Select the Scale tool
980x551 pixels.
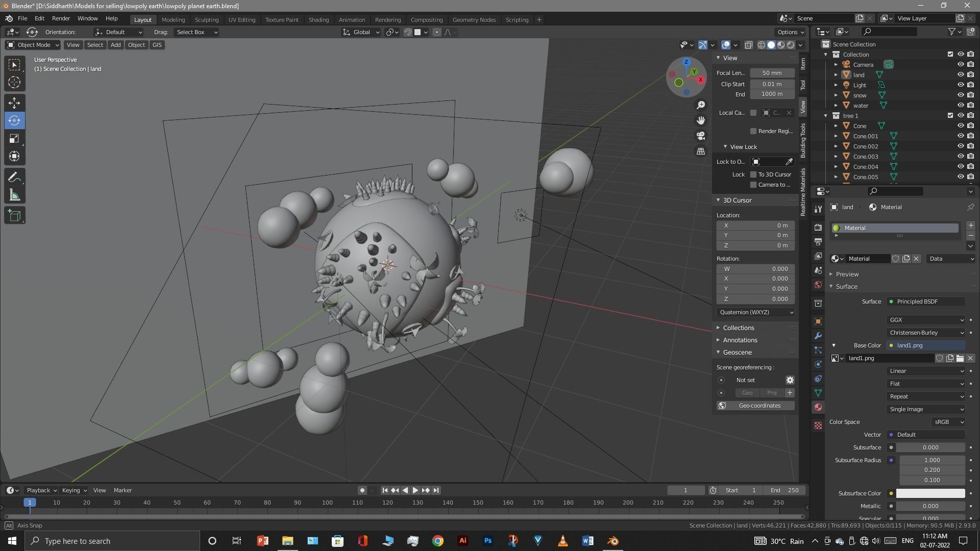pyautogui.click(x=14, y=139)
